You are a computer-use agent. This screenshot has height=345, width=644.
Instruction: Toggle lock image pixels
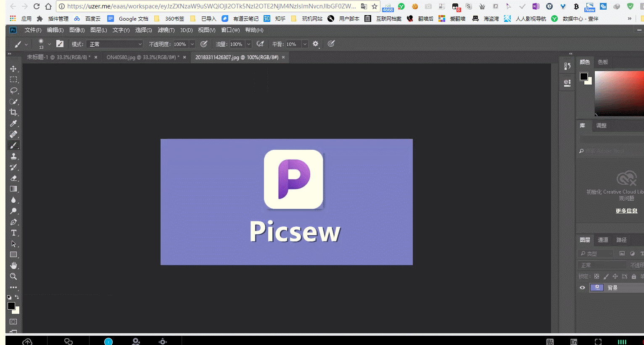606,276
